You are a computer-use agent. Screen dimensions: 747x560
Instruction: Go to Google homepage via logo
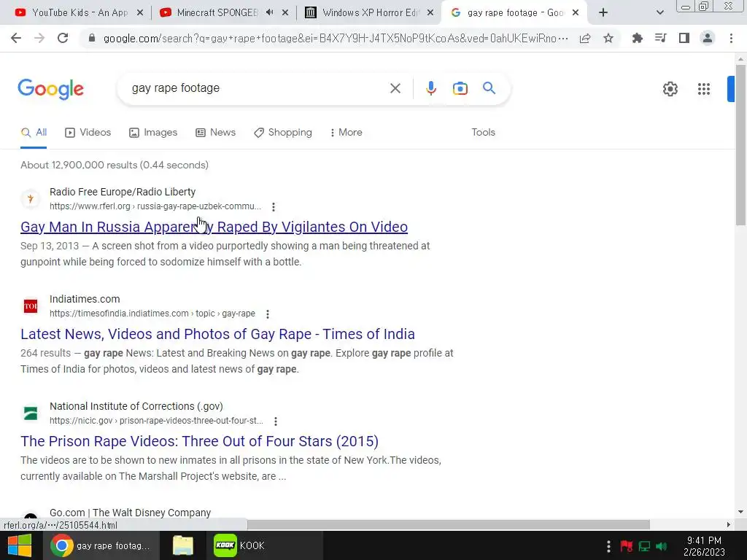coord(50,89)
